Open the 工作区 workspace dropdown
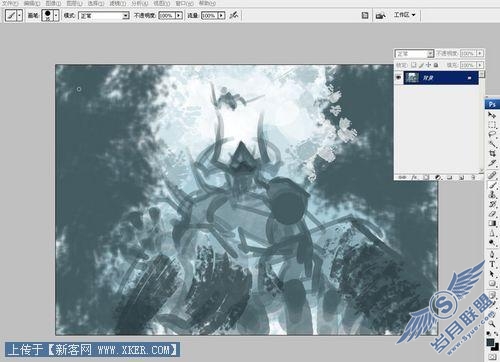 (405, 15)
